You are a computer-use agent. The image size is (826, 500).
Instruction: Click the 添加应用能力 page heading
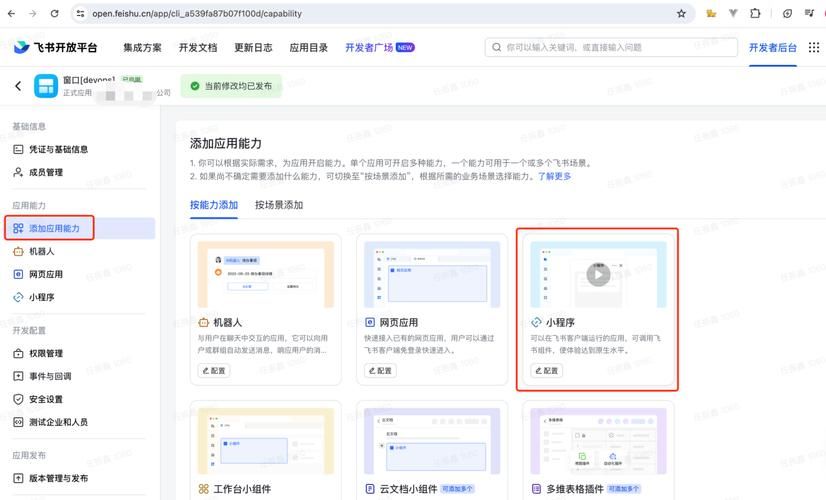pos(225,143)
